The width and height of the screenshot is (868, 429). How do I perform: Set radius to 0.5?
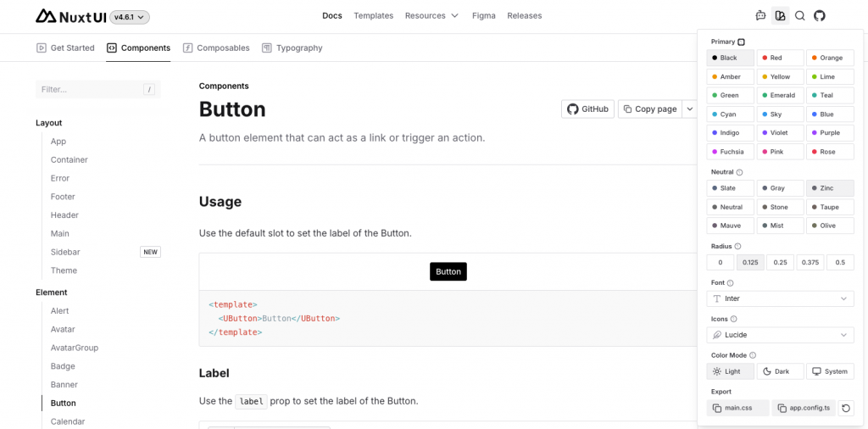tap(840, 262)
